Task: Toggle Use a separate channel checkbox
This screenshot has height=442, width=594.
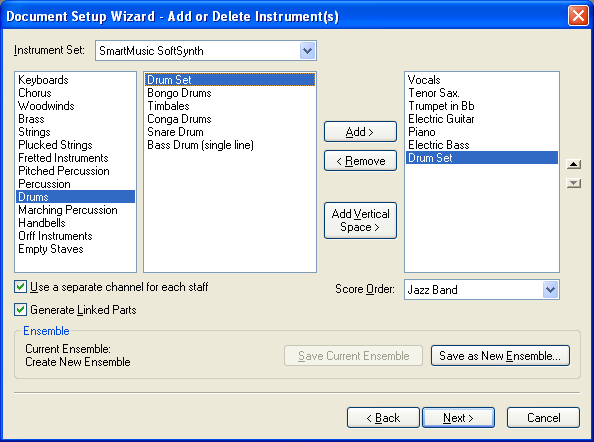Action: (20, 287)
